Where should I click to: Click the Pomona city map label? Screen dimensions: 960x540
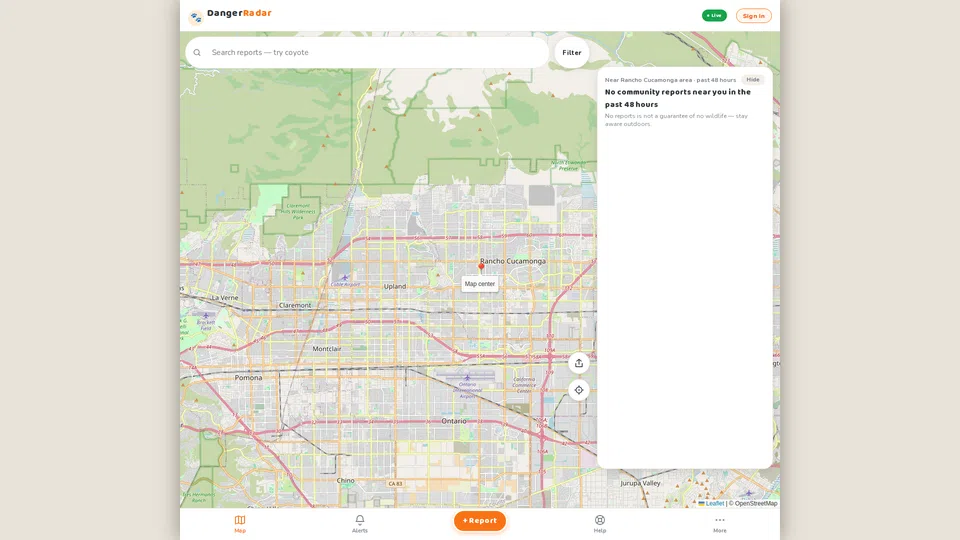(x=248, y=378)
